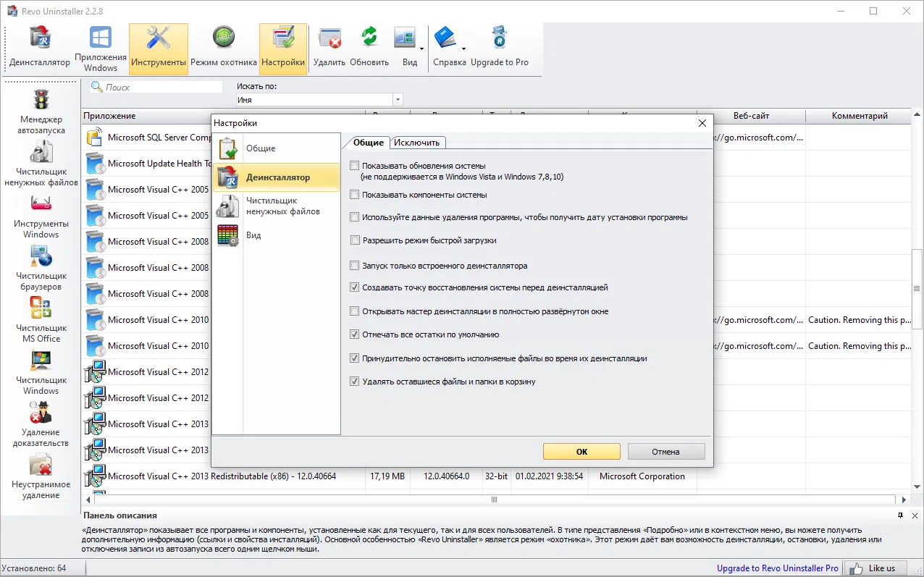This screenshot has width=924, height=577.
Task: Enable Запуск только встроенного деинсталлятора
Action: [x=355, y=266]
